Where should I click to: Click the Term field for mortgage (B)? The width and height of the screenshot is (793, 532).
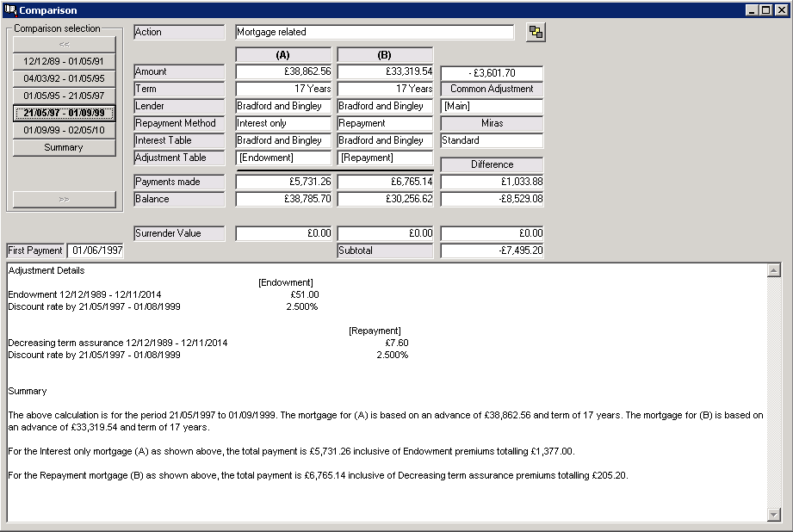(x=385, y=89)
